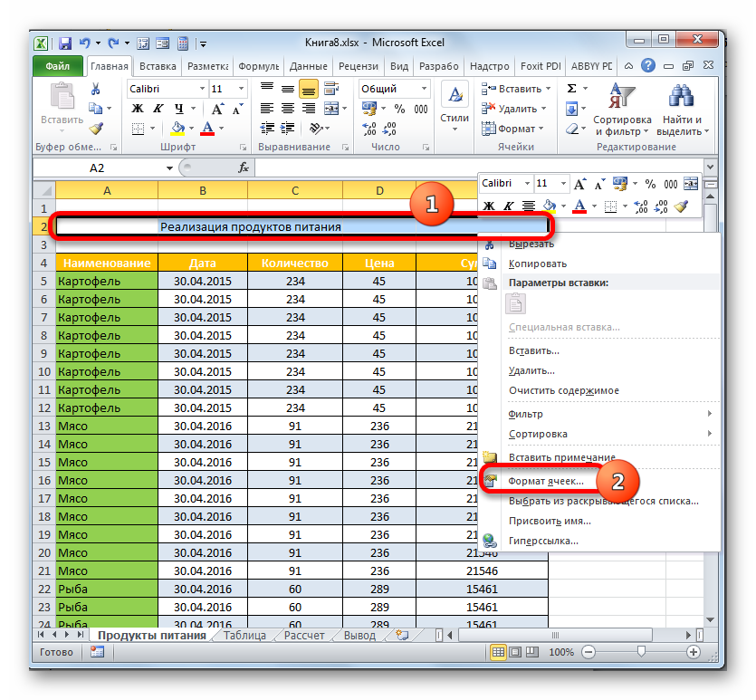Viewport: 756px width, 700px height.
Task: Toggle Wrap Text icon in ribbon
Action: (x=331, y=89)
